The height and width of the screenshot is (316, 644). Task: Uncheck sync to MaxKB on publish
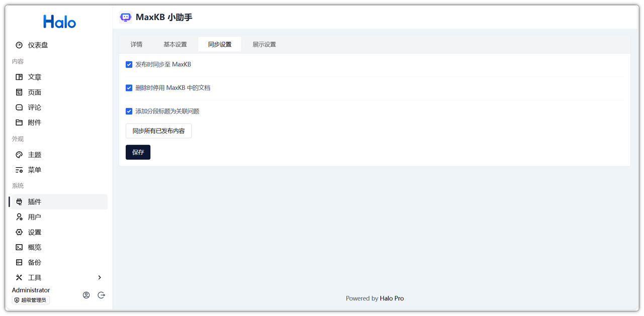129,65
